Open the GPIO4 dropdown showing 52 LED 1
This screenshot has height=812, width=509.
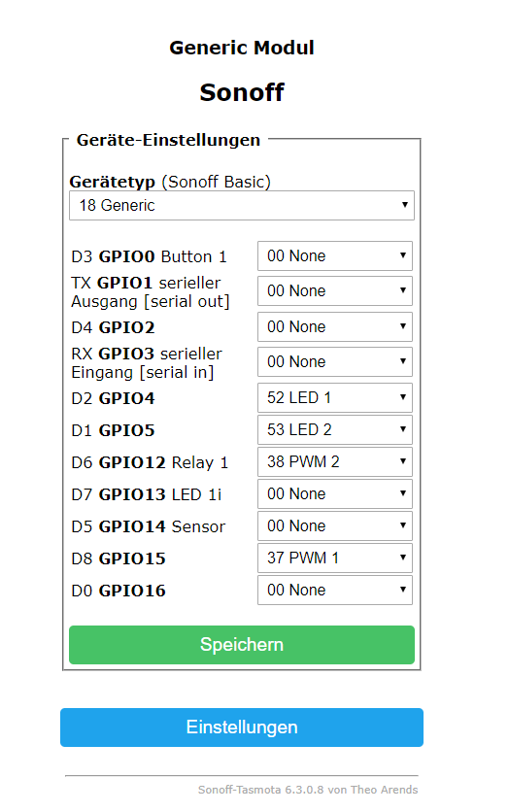334,397
